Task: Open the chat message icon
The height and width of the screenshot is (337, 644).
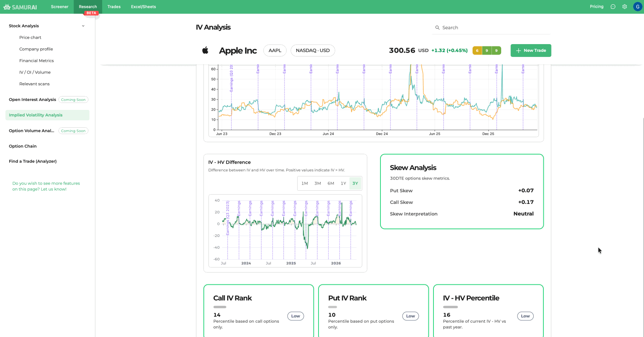Action: click(613, 7)
